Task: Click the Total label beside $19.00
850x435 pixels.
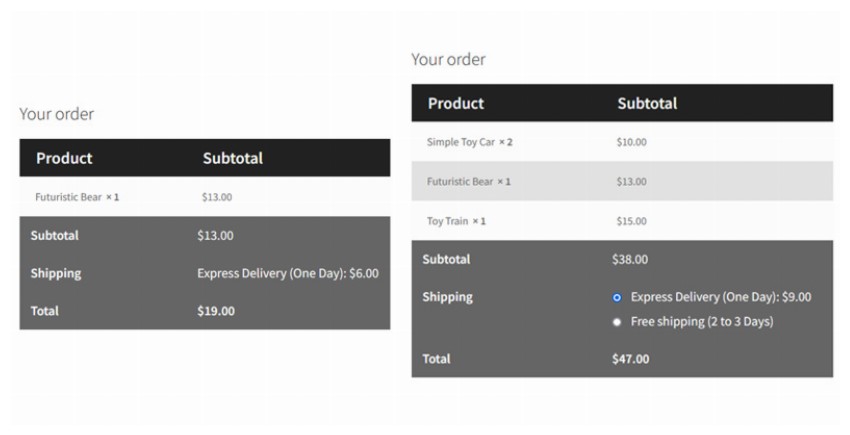Action: click(45, 311)
